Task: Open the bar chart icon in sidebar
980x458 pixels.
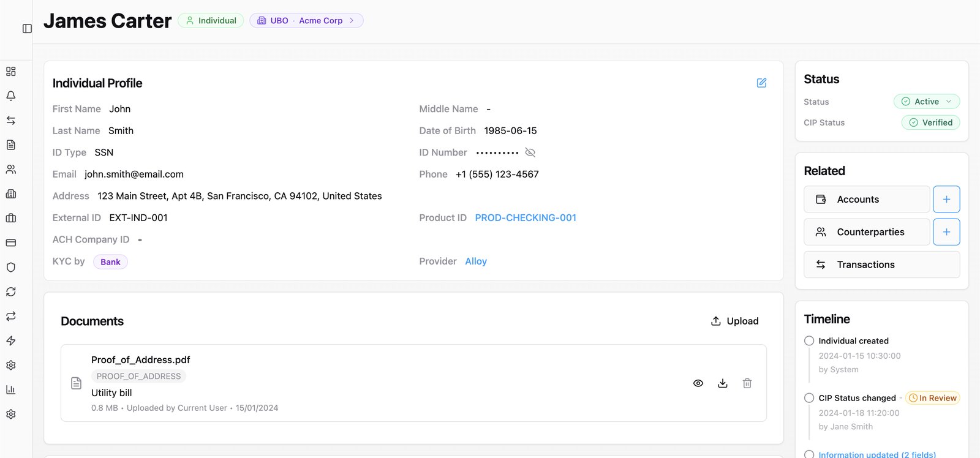Action: [x=11, y=390]
